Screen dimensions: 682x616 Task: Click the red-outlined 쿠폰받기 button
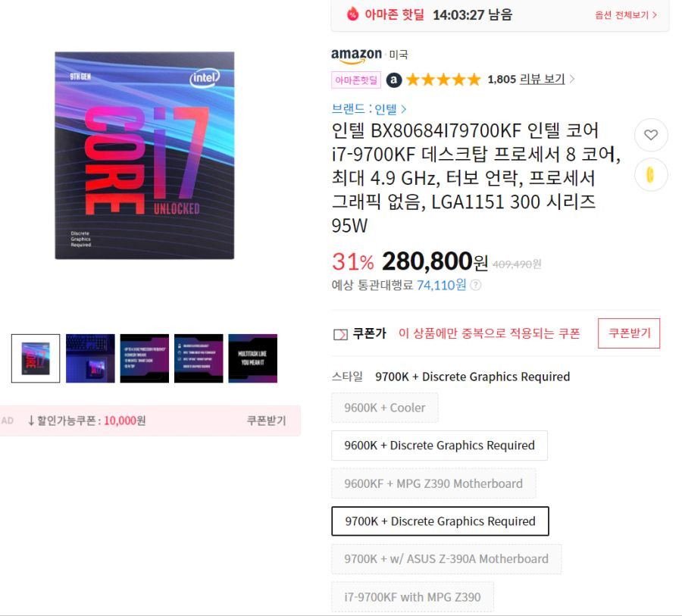coord(629,333)
